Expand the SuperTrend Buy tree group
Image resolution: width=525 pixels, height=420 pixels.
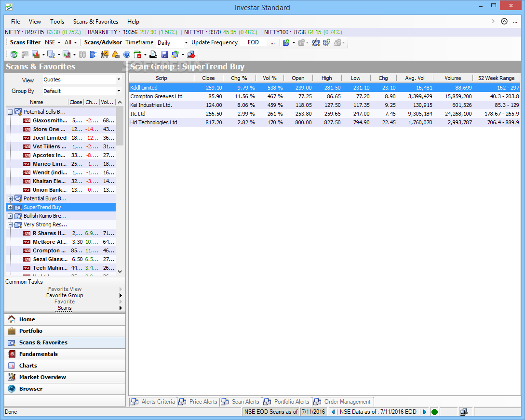[x=11, y=207]
